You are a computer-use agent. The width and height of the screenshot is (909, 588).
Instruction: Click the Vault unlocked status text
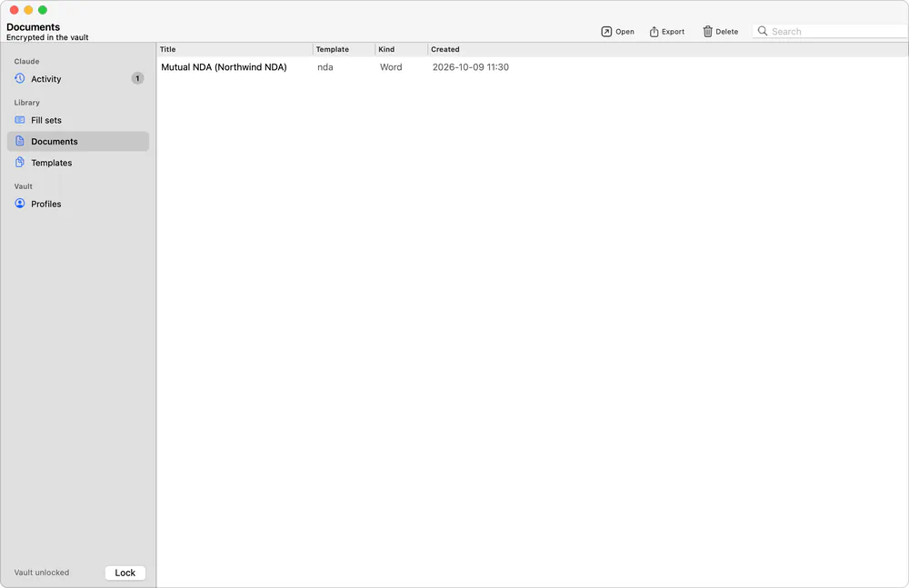42,573
